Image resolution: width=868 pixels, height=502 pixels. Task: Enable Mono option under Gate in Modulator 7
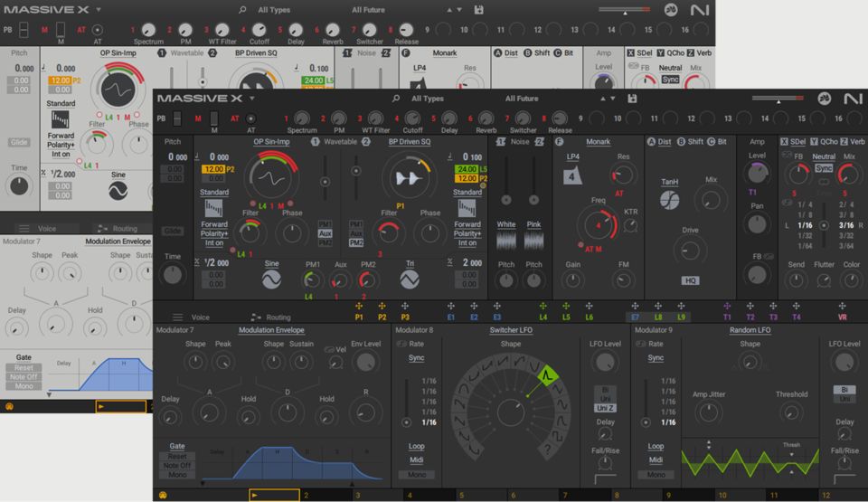click(x=177, y=475)
